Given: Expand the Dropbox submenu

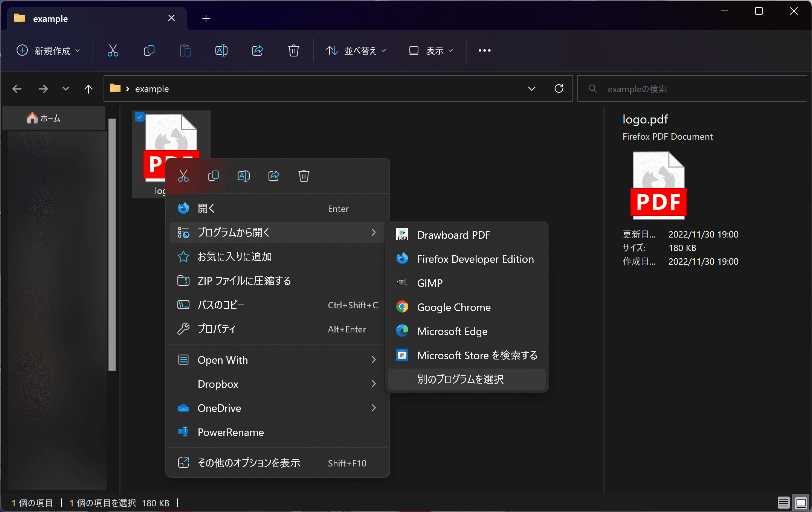Looking at the screenshot, I should coord(278,384).
